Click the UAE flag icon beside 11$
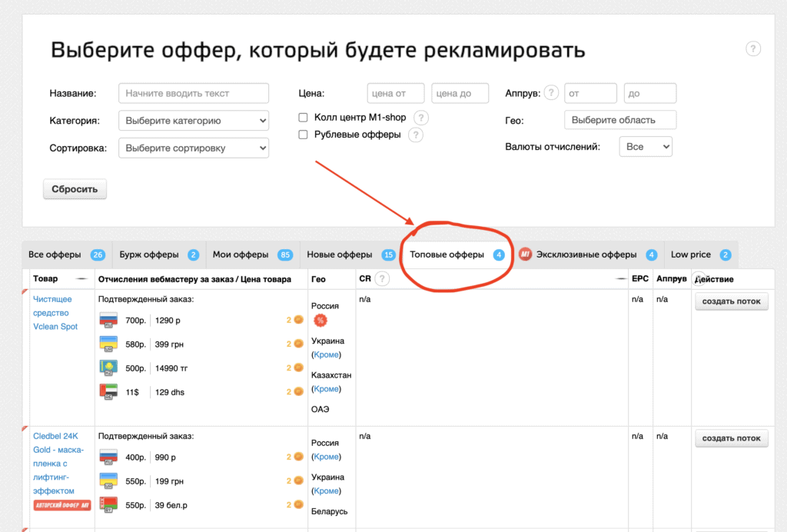787x532 pixels. [x=108, y=391]
